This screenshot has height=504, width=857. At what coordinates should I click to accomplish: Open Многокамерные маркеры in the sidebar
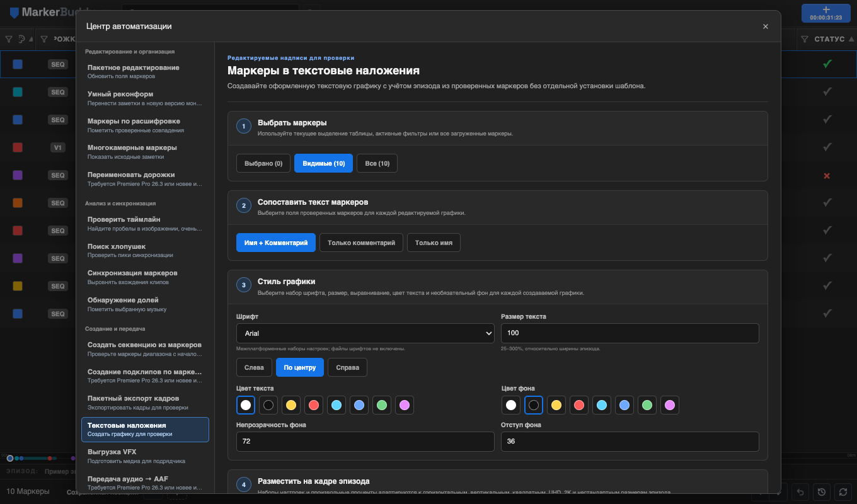(x=145, y=152)
